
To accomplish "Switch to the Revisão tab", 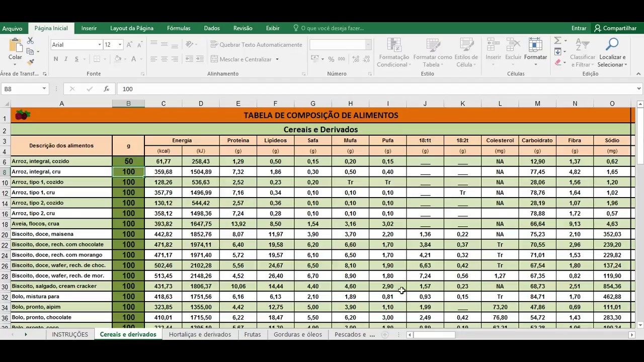I will (243, 28).
